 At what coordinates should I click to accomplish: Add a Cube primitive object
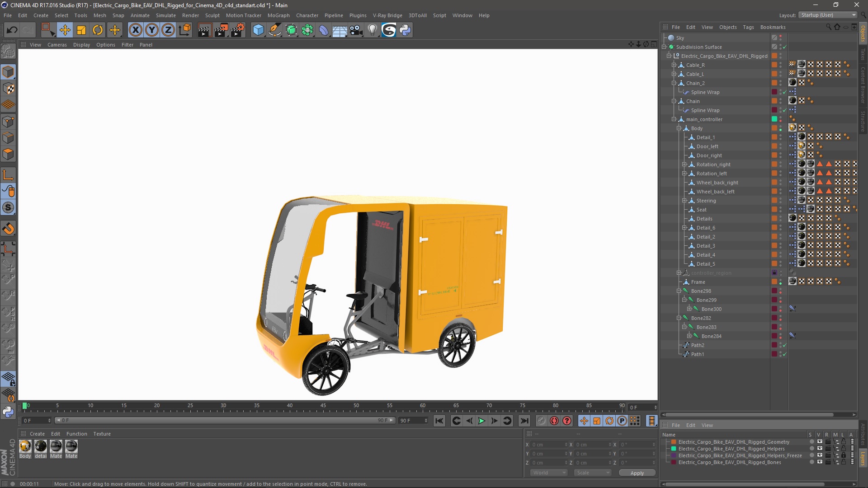pos(258,30)
